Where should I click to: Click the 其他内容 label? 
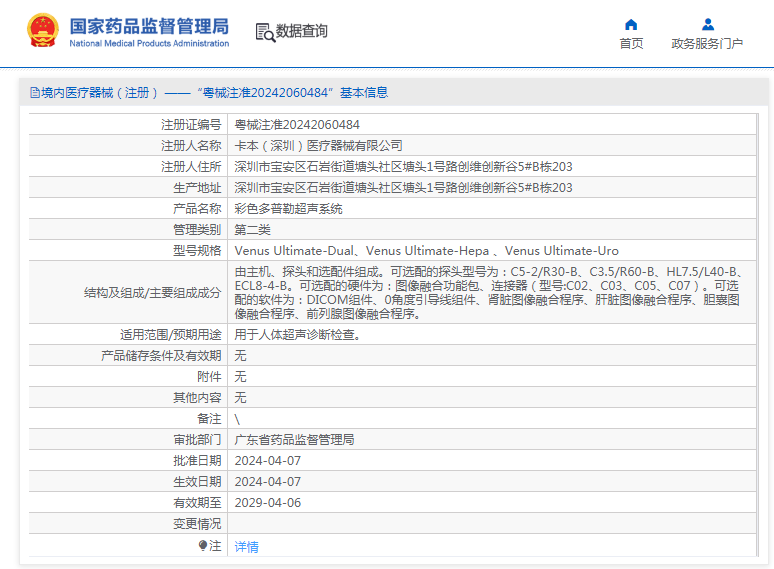click(197, 398)
